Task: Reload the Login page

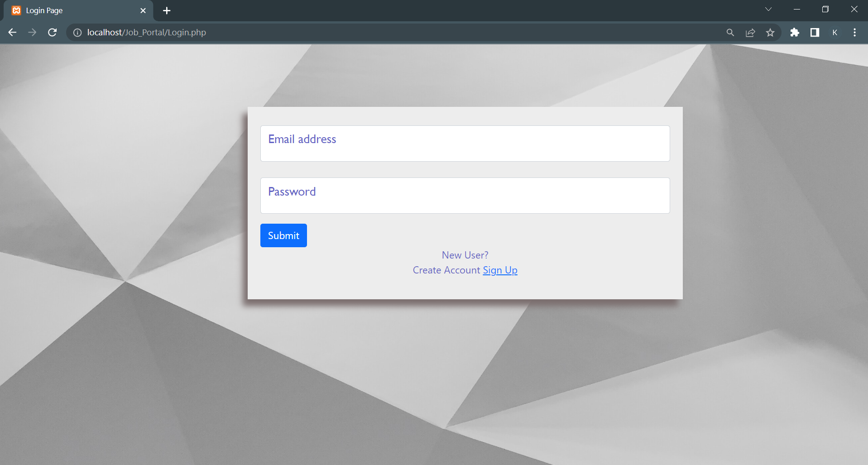Action: click(x=53, y=33)
